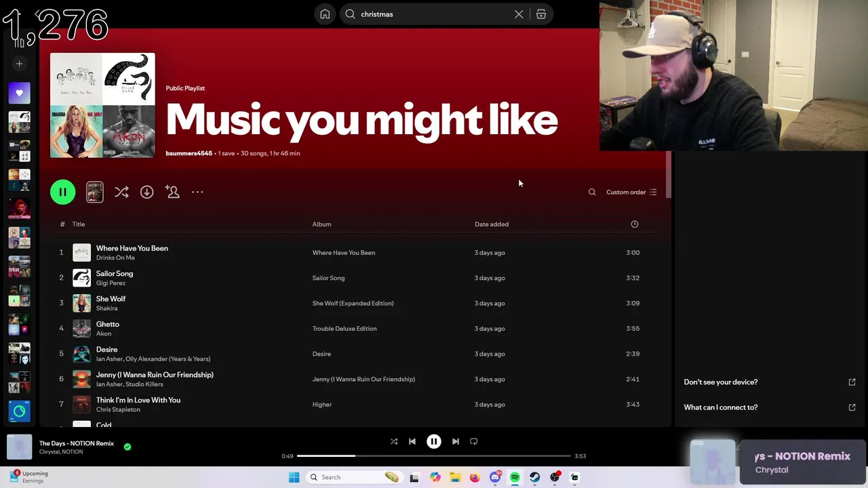
Task: Open the Browse icon next to search
Action: pyautogui.click(x=541, y=14)
